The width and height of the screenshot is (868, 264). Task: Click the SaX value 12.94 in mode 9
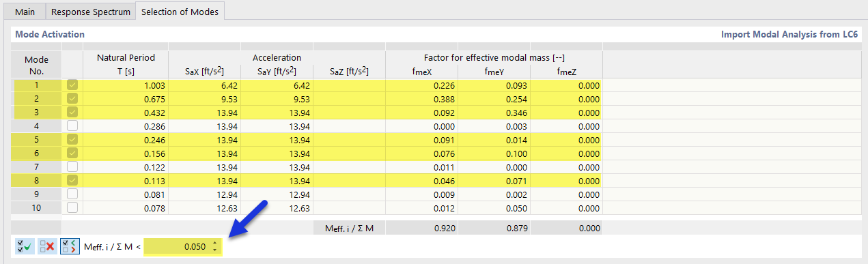pyautogui.click(x=205, y=194)
